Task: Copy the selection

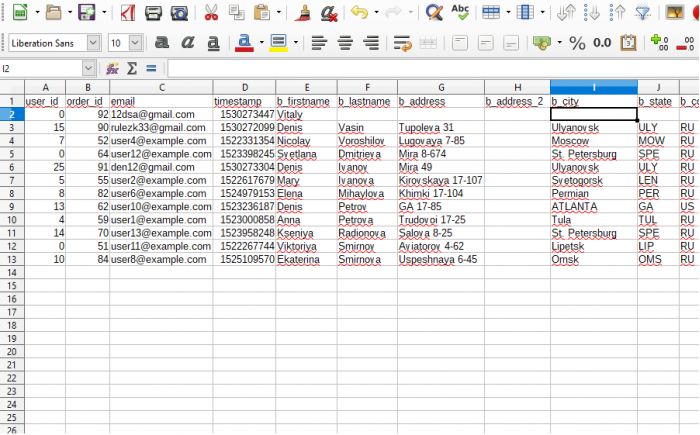Action: click(236, 13)
